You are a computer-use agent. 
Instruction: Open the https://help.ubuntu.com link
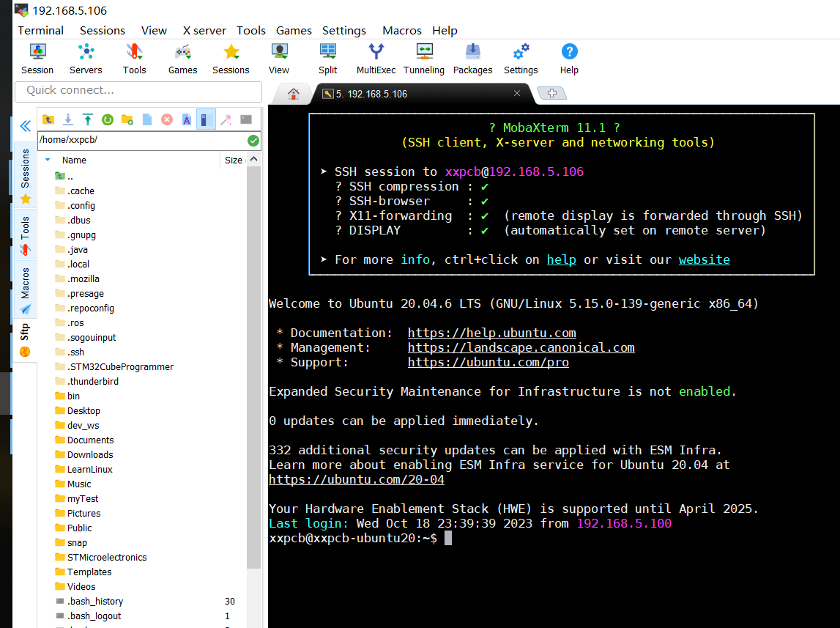tap(492, 333)
